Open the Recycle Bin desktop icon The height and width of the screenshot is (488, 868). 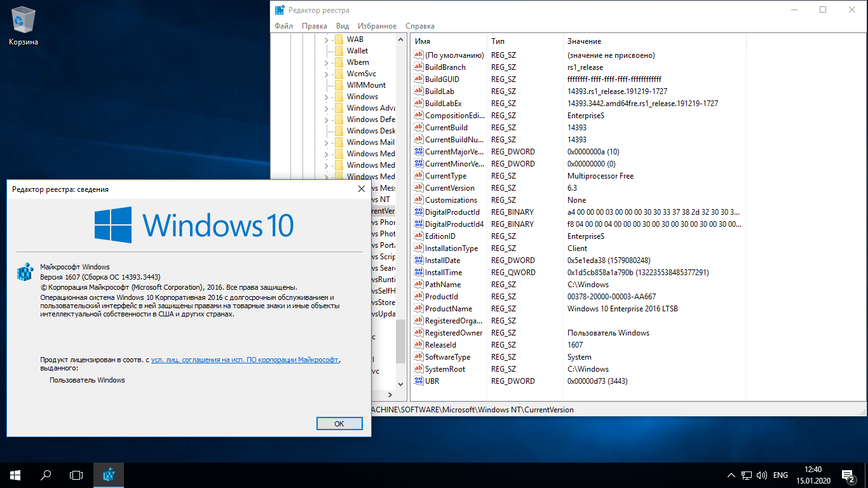click(x=24, y=27)
